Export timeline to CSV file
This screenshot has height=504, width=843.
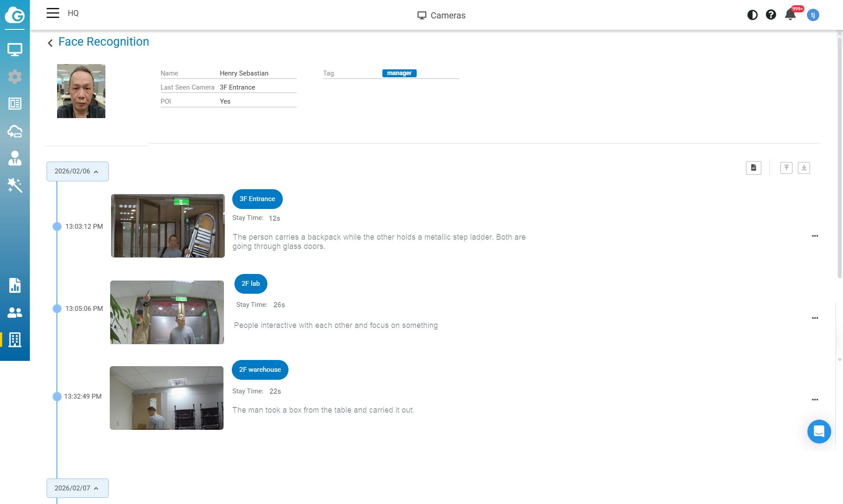click(x=753, y=168)
